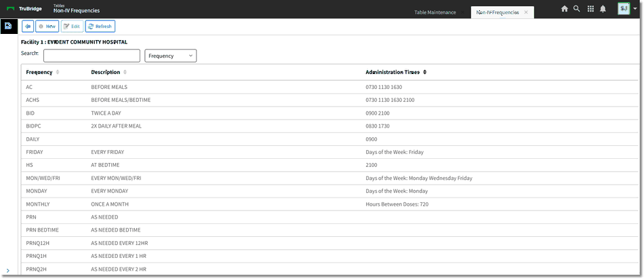Click the TWICE A DAY description

coord(106,113)
